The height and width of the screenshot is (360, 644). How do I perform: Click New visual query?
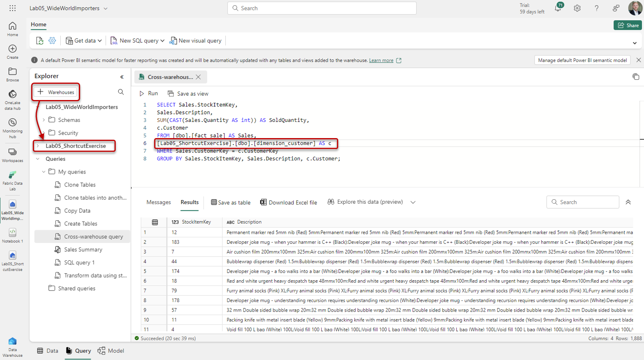195,40
